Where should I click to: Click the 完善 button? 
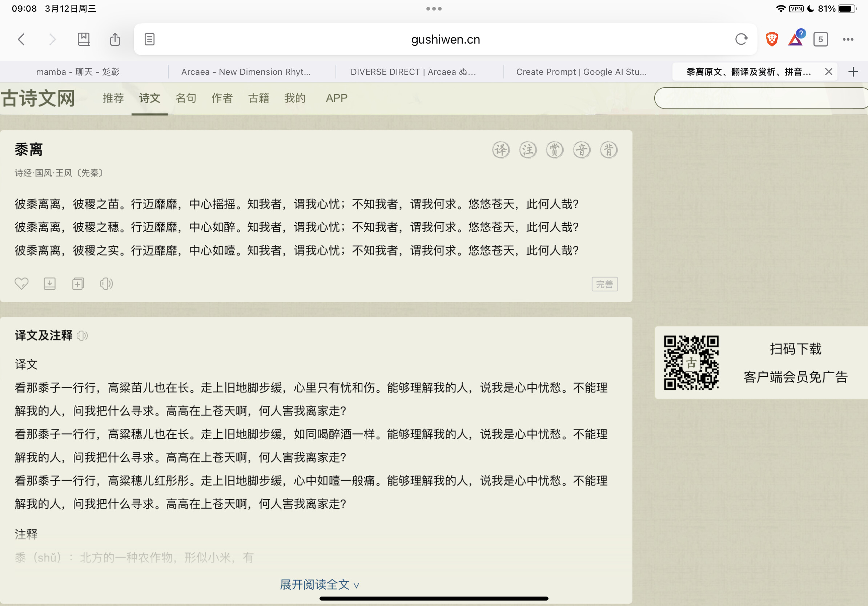coord(604,284)
